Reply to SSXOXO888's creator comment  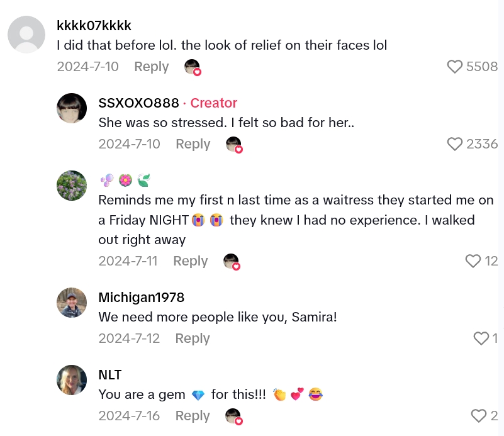[193, 144]
